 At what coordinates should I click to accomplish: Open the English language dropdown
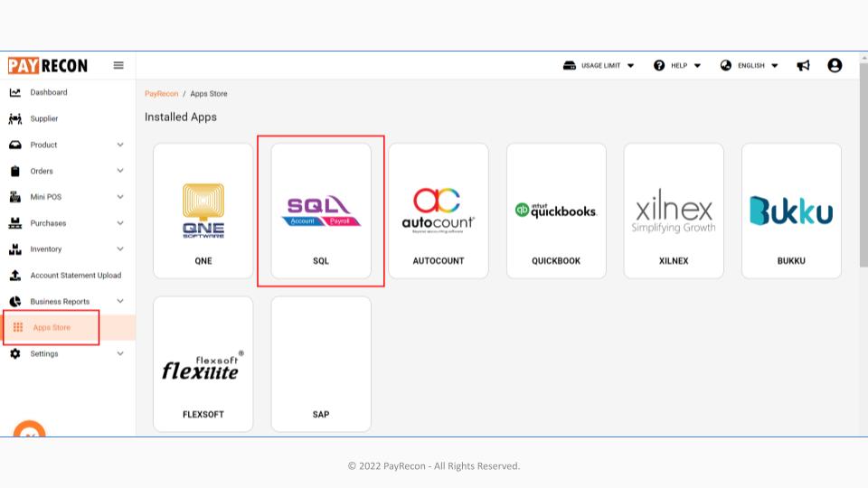coord(750,65)
